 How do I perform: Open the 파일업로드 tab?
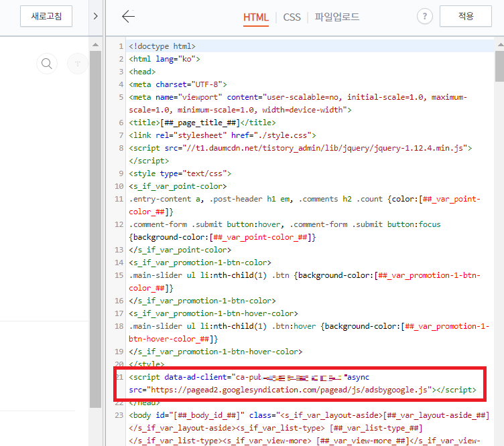337,17
